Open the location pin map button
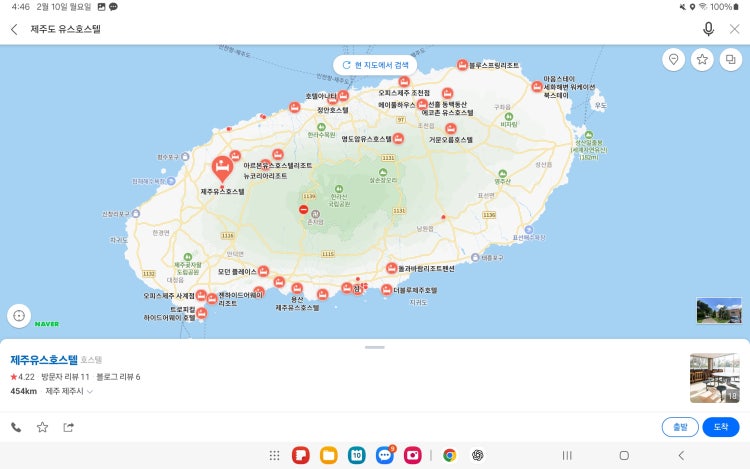This screenshot has height=469, width=750. tap(673, 59)
